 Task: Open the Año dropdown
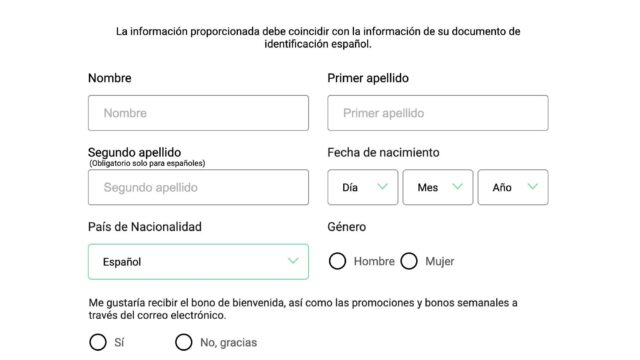[x=513, y=187]
